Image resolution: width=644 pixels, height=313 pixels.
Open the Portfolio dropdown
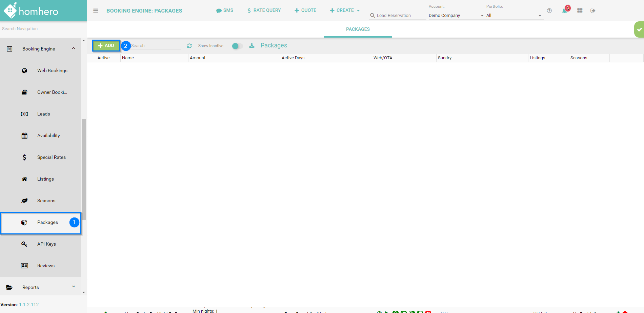514,16
